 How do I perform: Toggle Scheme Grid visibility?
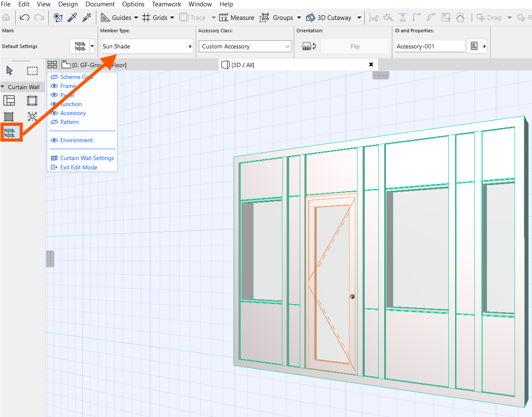[54, 77]
